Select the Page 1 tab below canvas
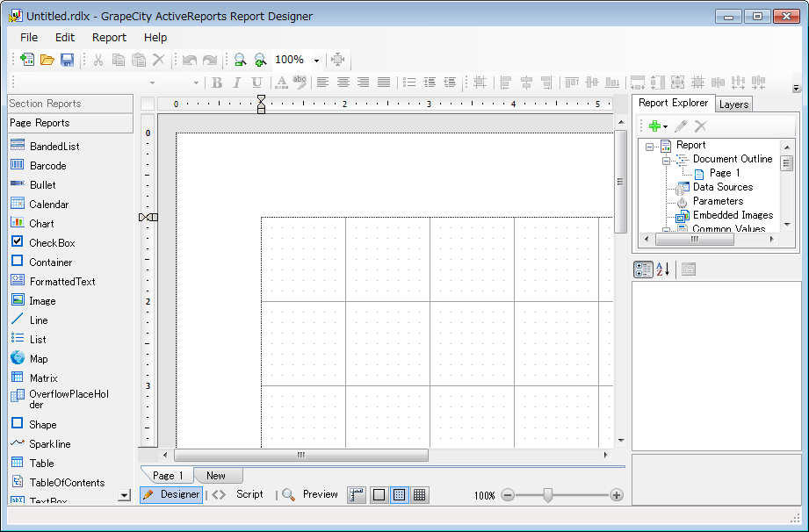This screenshot has width=809, height=532. coord(168,475)
